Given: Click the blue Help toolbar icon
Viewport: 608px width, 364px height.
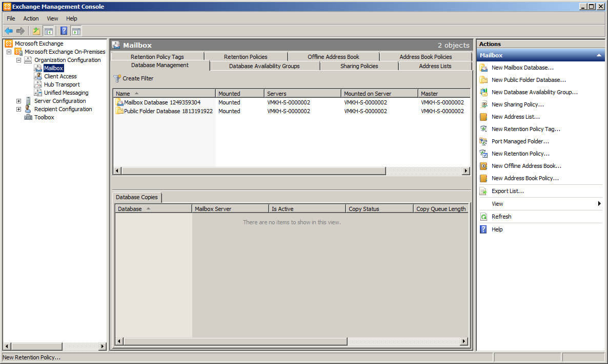Looking at the screenshot, I should pyautogui.click(x=64, y=31).
